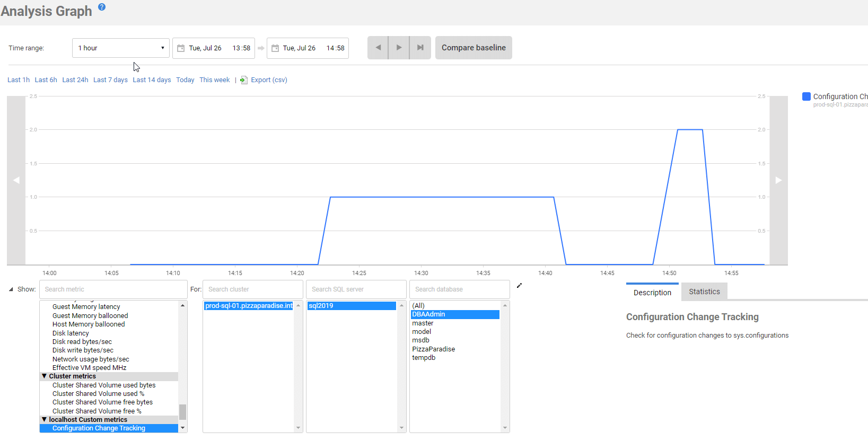
Task: Open the start date calendar picker
Action: (x=181, y=48)
